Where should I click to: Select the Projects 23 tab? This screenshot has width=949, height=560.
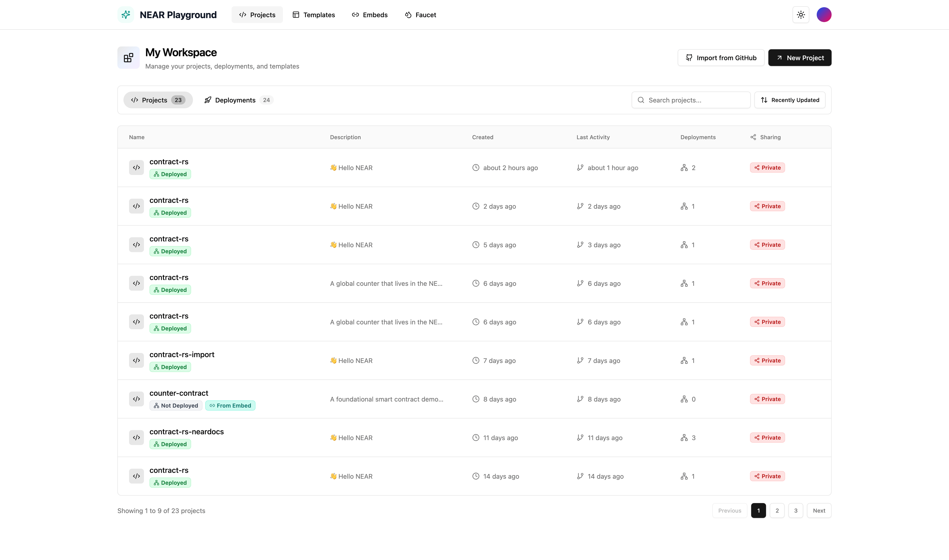tap(158, 100)
